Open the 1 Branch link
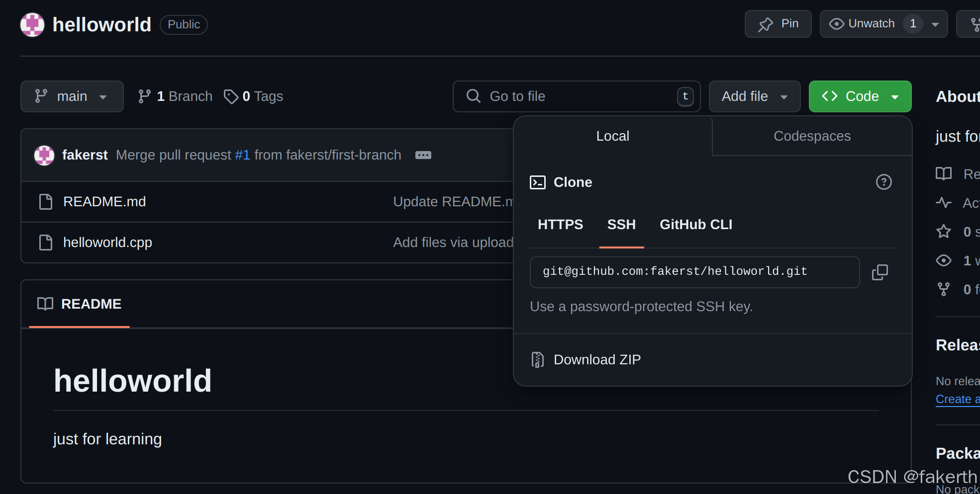The height and width of the screenshot is (494, 980). coord(175,96)
